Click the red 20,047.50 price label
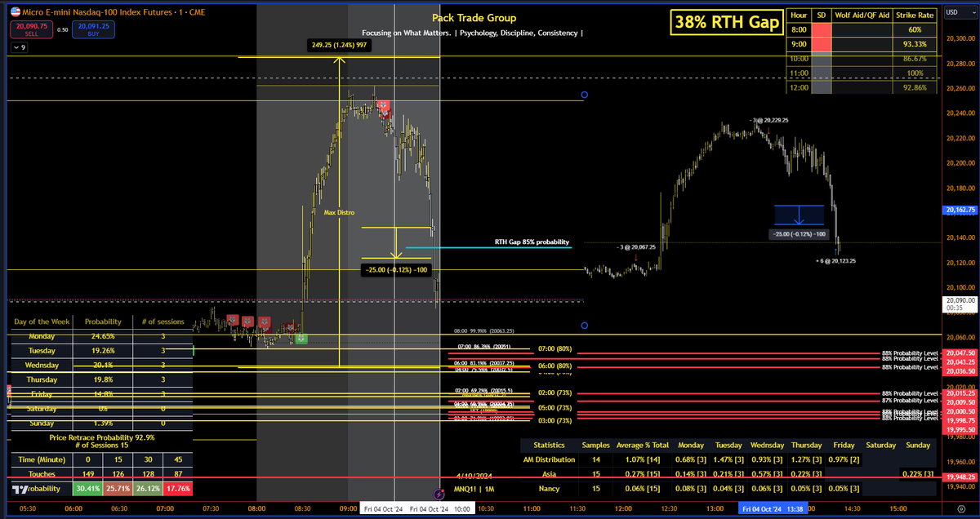This screenshot has width=980, height=519. (960, 352)
